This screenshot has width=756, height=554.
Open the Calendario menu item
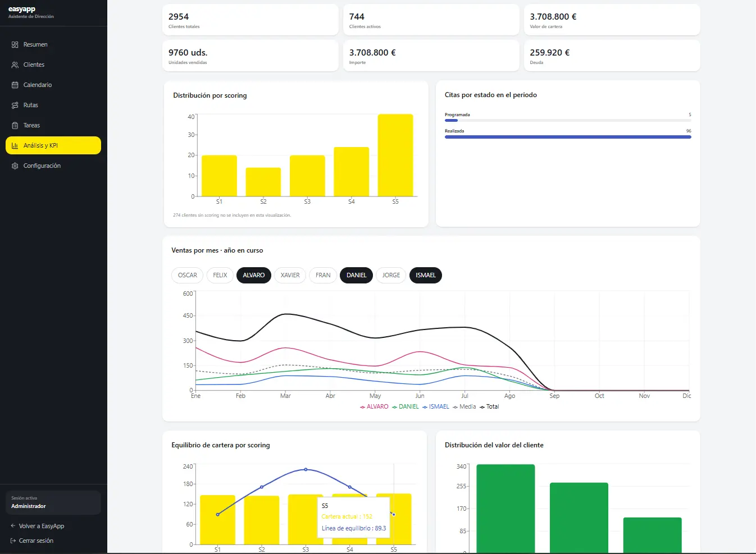tap(53, 85)
